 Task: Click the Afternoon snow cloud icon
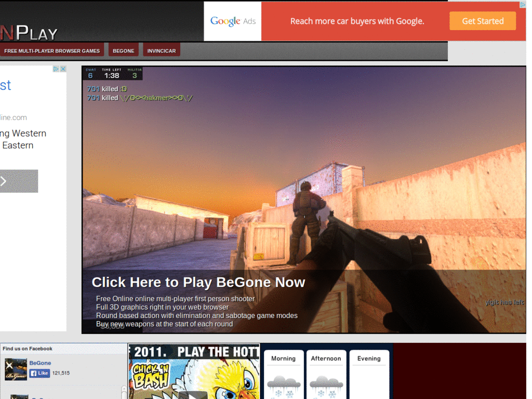click(326, 387)
